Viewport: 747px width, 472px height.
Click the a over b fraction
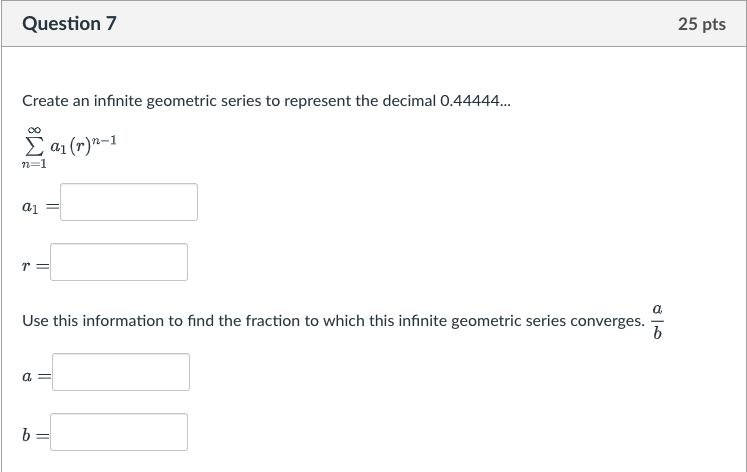657,321
